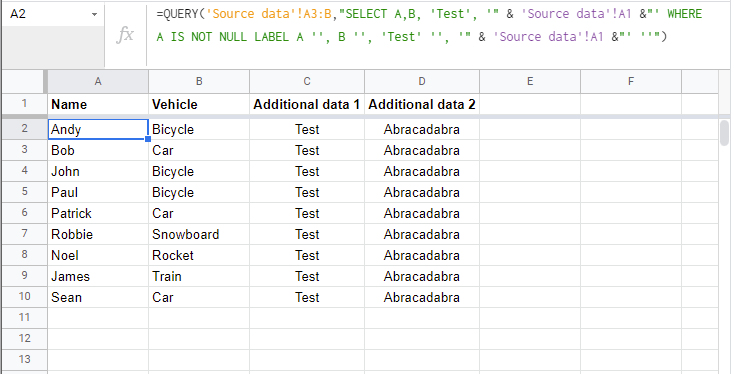This screenshot has width=734, height=374.
Task: Select the cell containing 'Paul'
Action: tap(98, 192)
